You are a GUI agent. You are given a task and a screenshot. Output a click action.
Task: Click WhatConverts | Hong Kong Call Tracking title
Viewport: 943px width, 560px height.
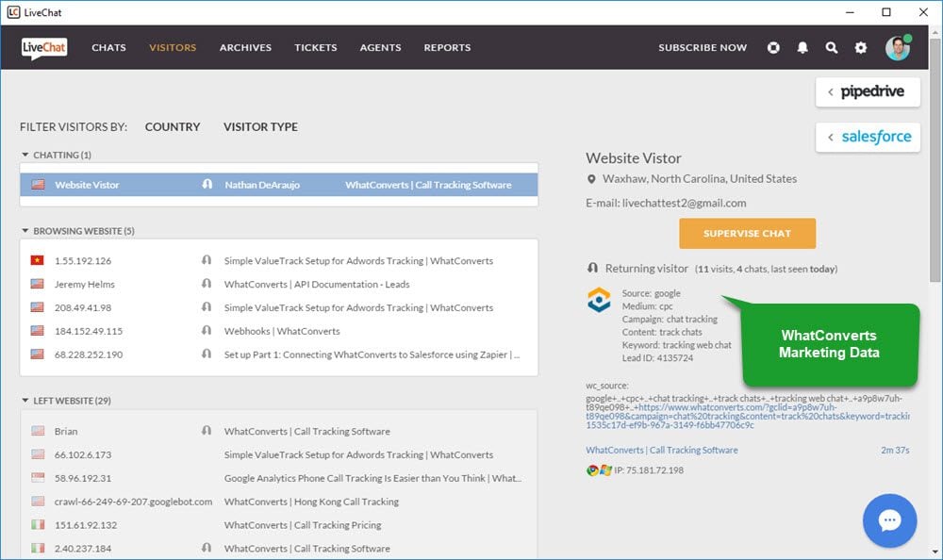tap(311, 502)
